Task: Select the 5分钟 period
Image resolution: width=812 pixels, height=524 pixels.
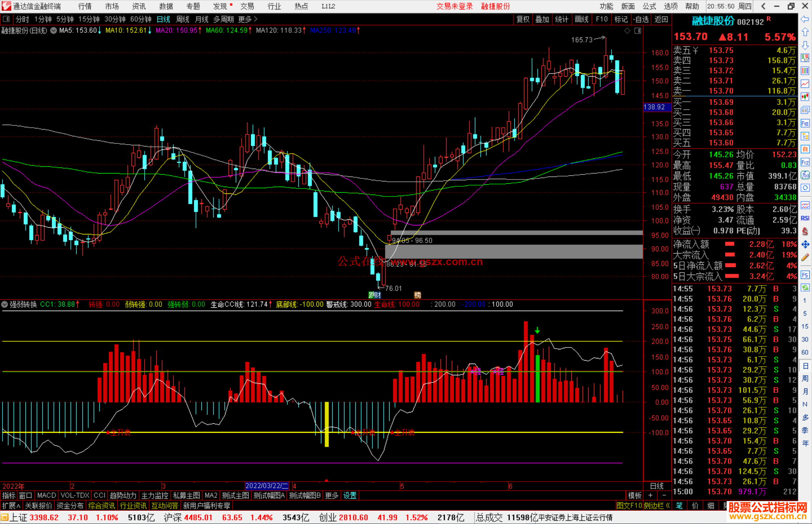Action: click(x=65, y=19)
